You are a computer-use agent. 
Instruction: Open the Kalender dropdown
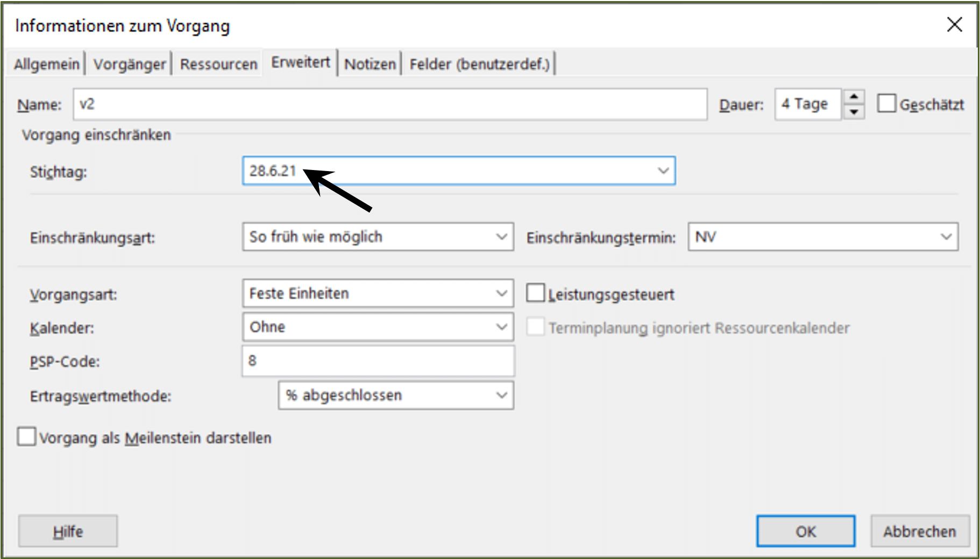click(501, 327)
